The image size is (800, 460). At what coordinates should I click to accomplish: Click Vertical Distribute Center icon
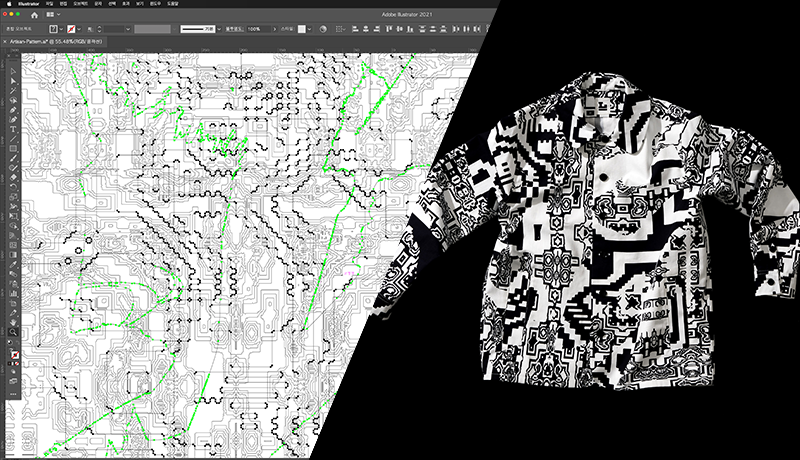tap(433, 29)
